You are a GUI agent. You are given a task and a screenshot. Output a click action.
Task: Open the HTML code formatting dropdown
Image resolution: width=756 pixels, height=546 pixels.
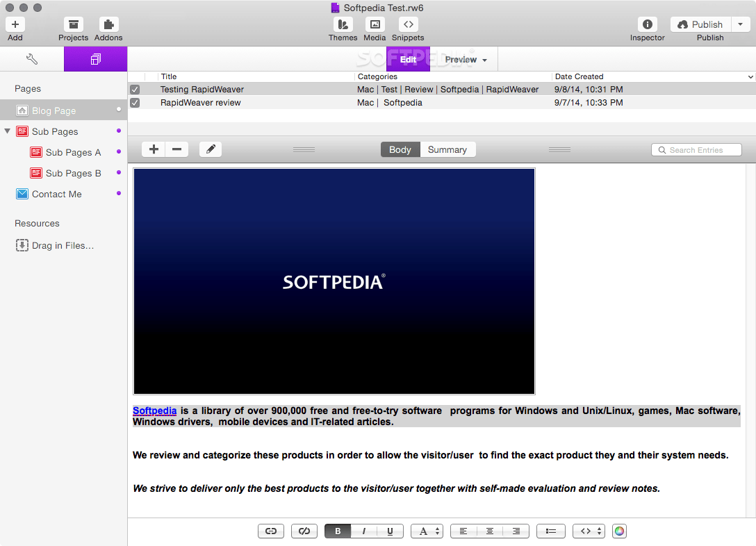pos(589,531)
